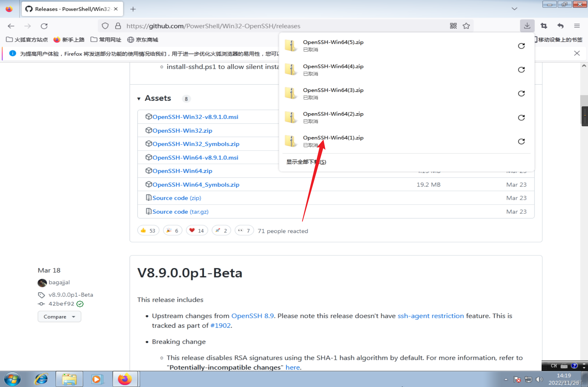The height and width of the screenshot is (387, 588).
Task: Retry download of OpenSSH-Win64(4).zip
Action: point(521,70)
